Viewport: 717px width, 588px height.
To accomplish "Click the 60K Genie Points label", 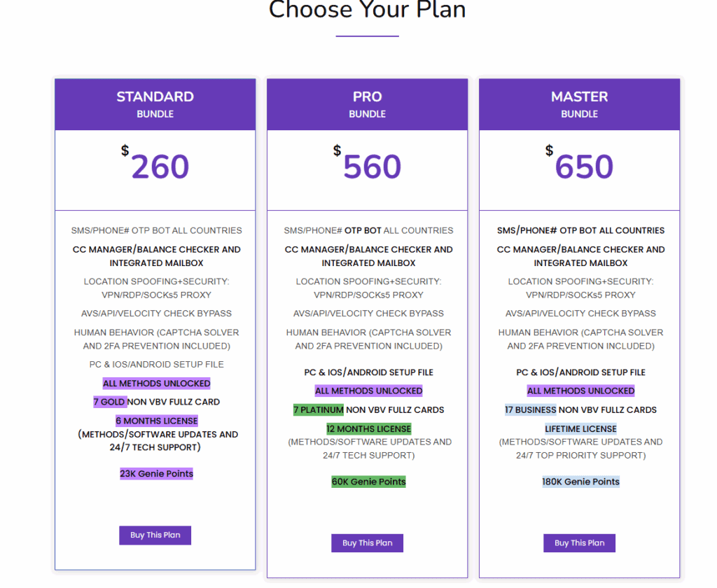I will click(368, 482).
